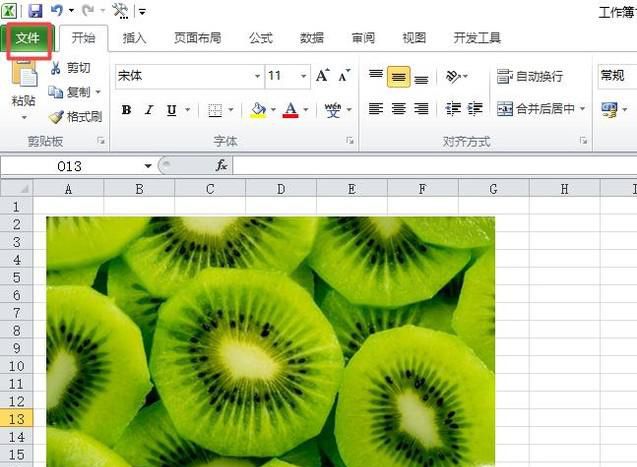Open the 常规 number format dropdown
This screenshot has height=467, width=637.
(x=618, y=76)
